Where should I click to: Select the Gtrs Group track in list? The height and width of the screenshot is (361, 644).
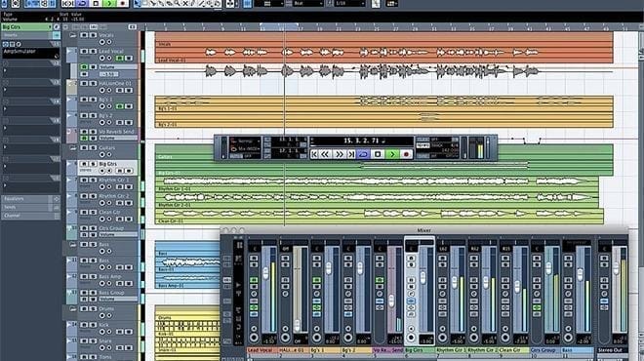[x=111, y=228]
